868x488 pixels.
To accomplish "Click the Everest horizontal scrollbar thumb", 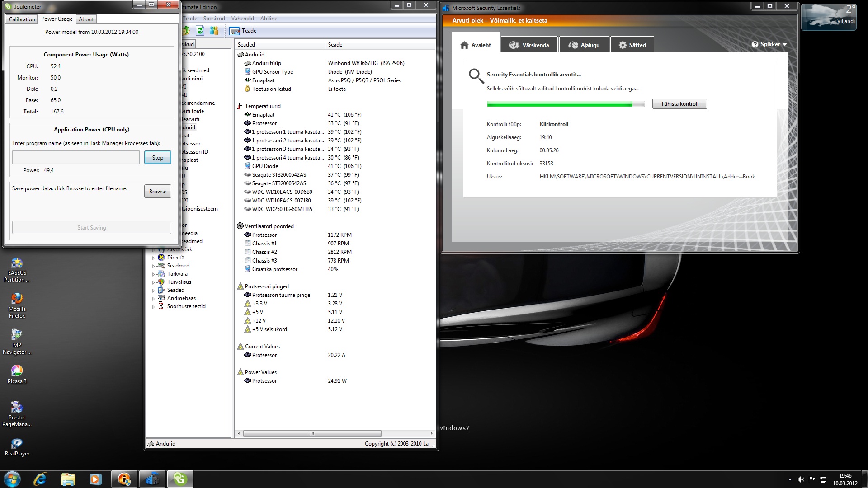I will [x=312, y=434].
